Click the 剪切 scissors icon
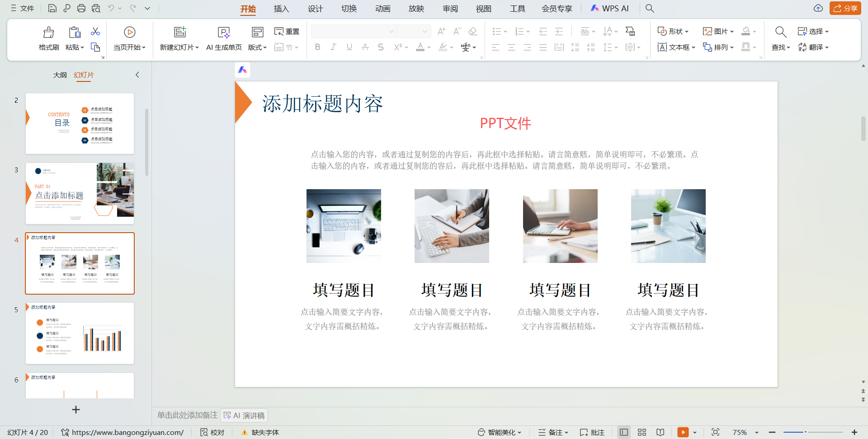Image resolution: width=868 pixels, height=439 pixels. pos(95,31)
